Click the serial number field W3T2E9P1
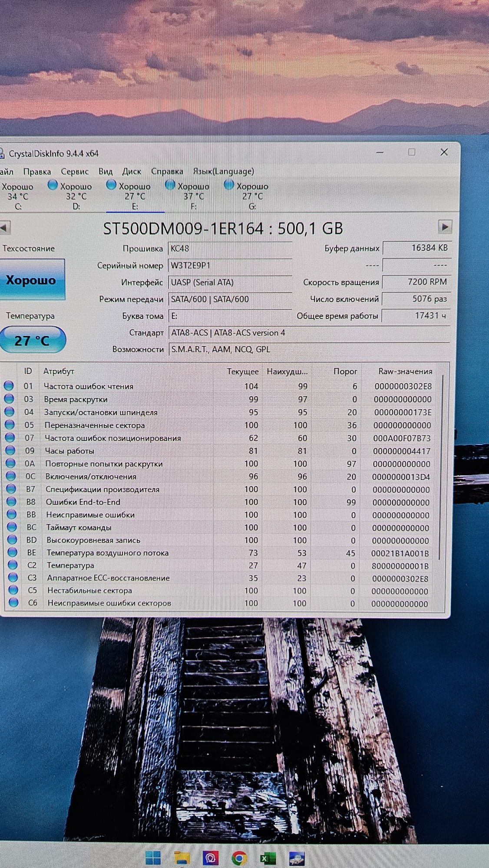 230,265
